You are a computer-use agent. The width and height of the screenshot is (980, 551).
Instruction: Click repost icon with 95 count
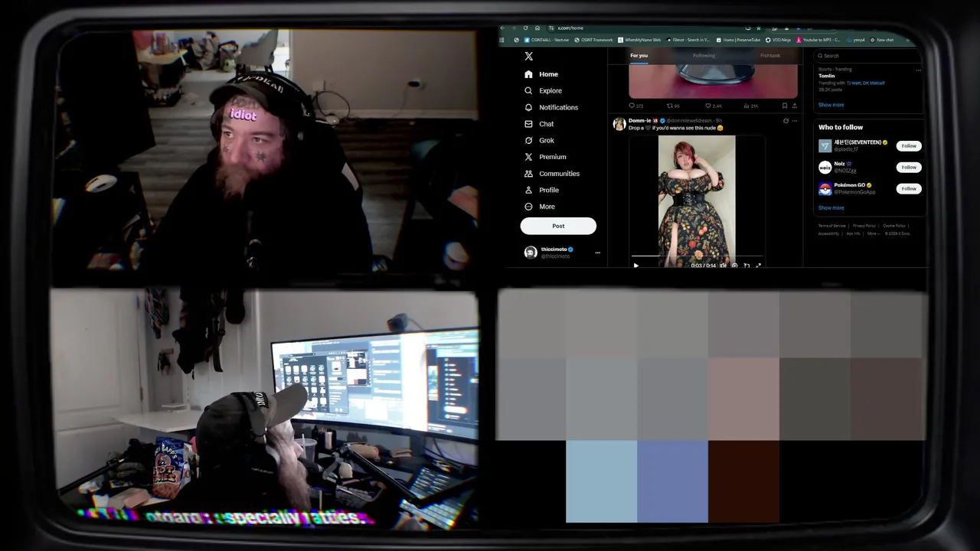pos(670,106)
